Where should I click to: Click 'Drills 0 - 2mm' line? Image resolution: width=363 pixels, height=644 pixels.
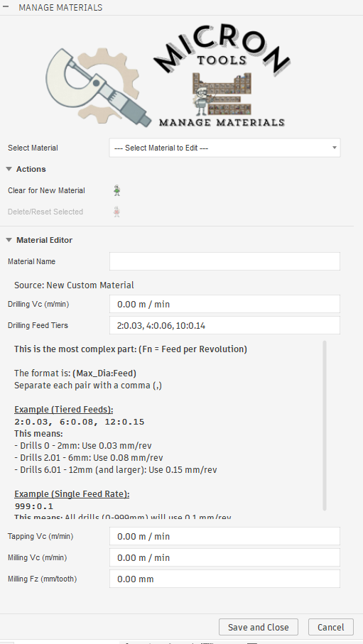coord(83,446)
